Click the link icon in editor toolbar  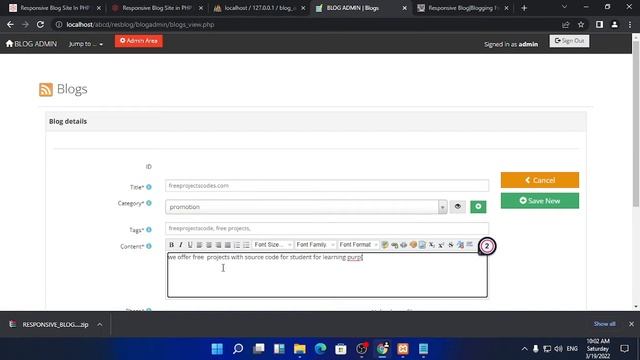tap(394, 244)
